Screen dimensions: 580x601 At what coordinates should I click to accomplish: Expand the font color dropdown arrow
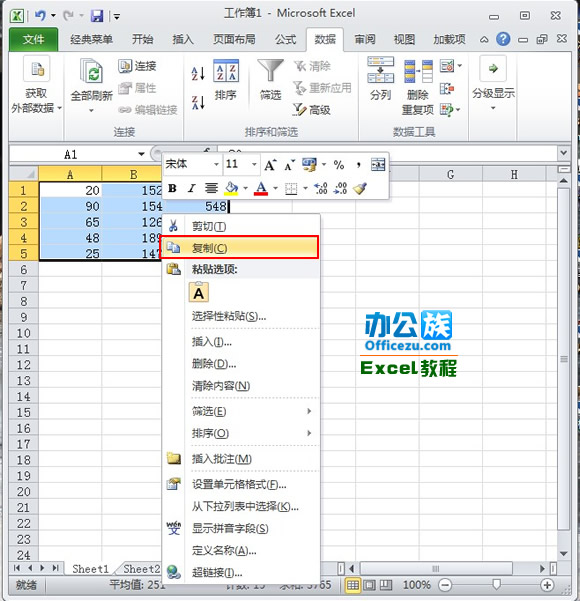[275, 188]
